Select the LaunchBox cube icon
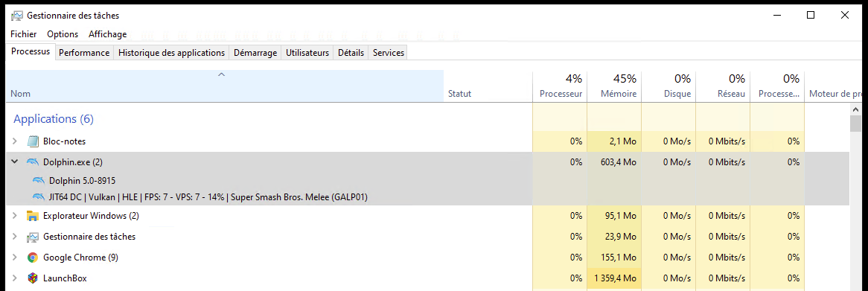This screenshot has height=291, width=868. click(33, 278)
